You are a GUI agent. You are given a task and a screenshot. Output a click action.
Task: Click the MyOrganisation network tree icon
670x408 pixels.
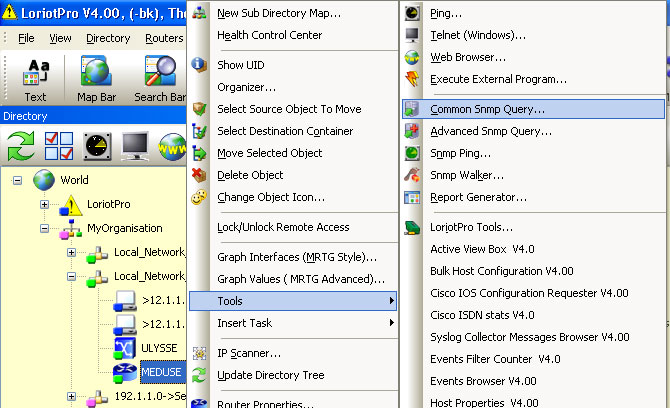(x=71, y=229)
